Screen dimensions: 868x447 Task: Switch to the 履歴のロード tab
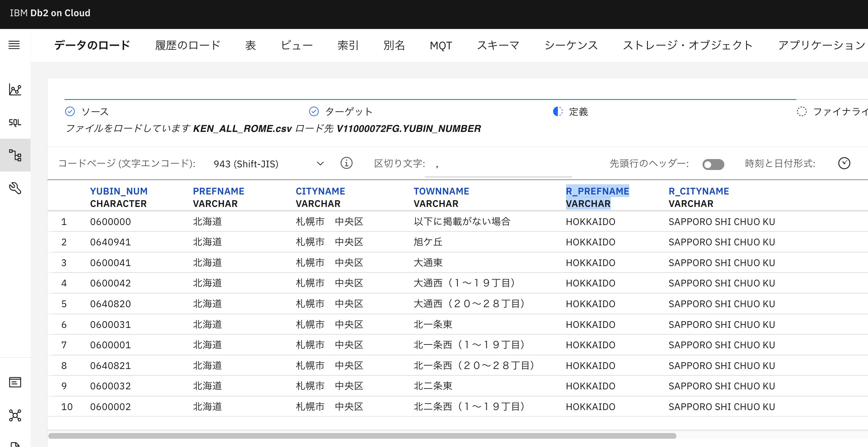point(187,45)
